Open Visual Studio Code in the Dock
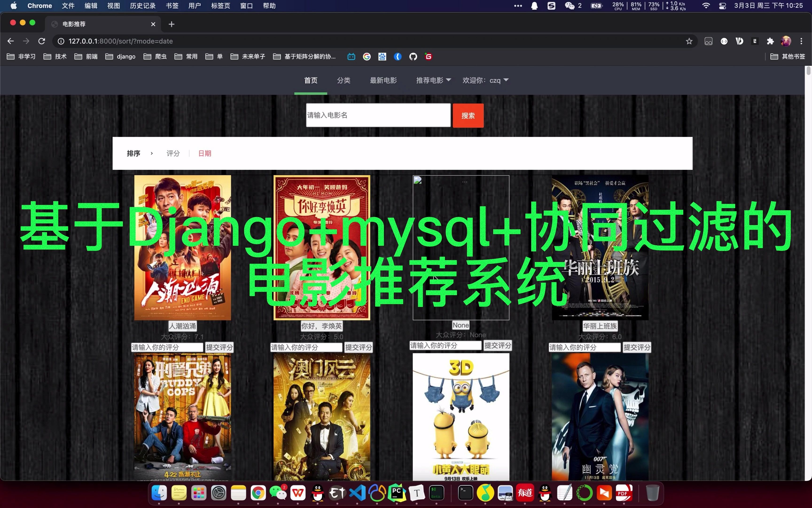812x508 pixels. click(357, 493)
